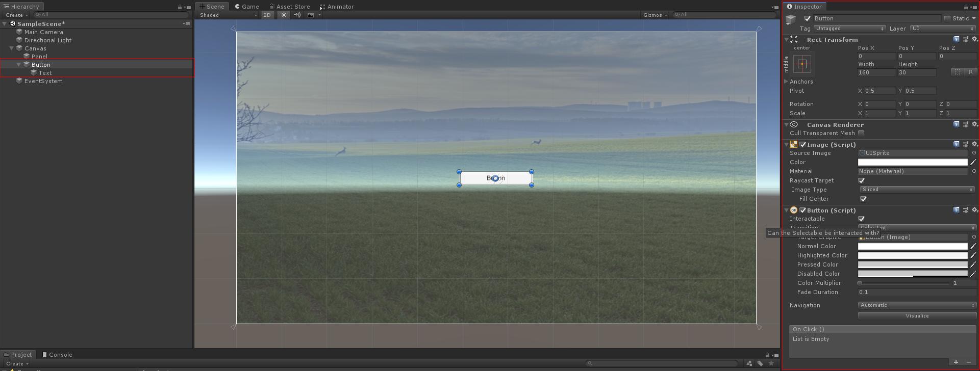Open object picker for Material field
980x371 pixels.
(x=973, y=171)
